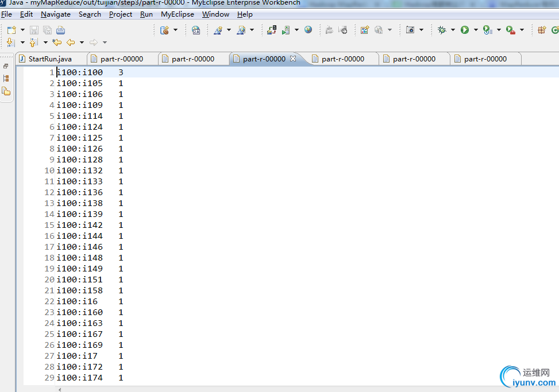The width and height of the screenshot is (559, 392).
Task: Open the Run menu
Action: click(x=146, y=14)
